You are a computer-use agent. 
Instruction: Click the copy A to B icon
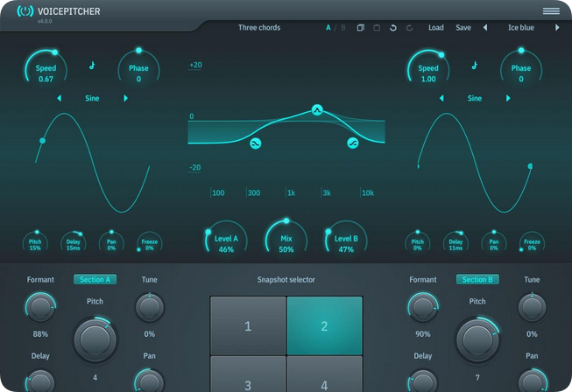[x=360, y=28]
